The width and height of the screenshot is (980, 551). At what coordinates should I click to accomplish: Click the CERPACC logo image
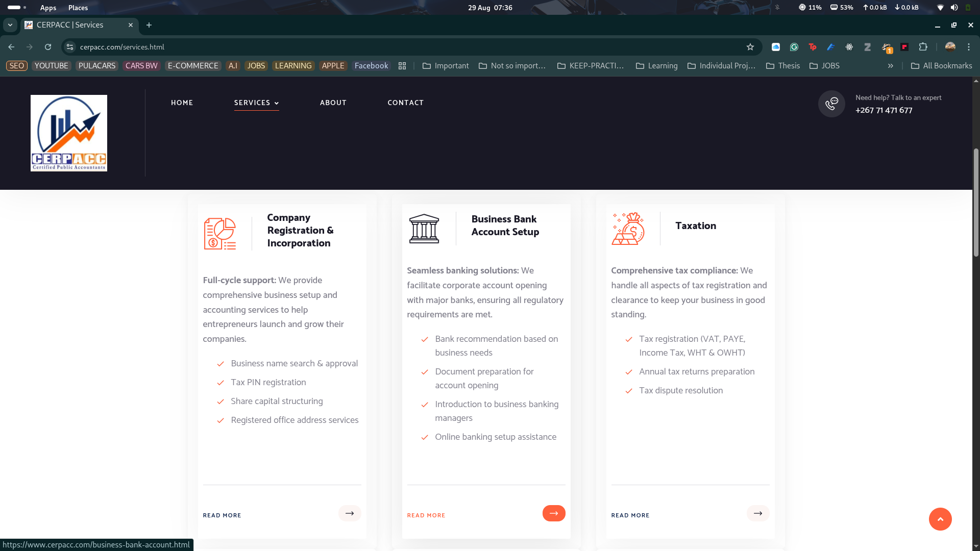point(69,133)
